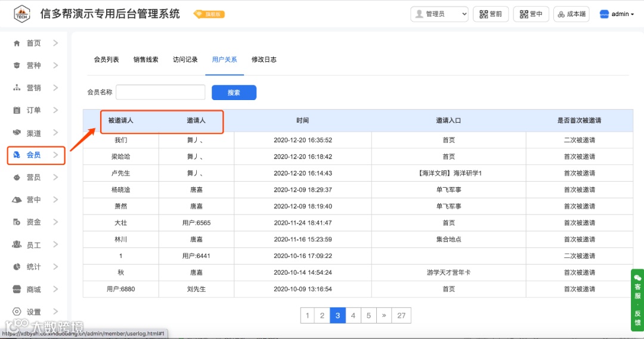Click the TECH logo in header
This screenshot has height=339, width=644.
tap(22, 14)
